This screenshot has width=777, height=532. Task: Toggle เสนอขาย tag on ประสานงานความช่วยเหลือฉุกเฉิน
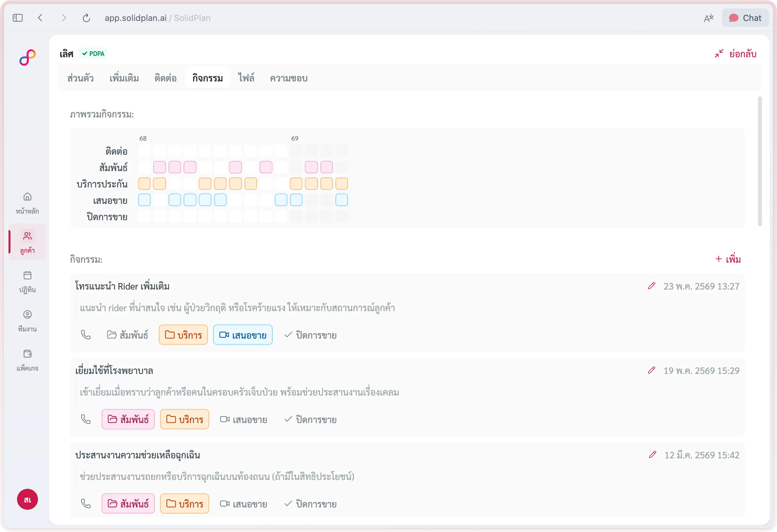point(244,503)
